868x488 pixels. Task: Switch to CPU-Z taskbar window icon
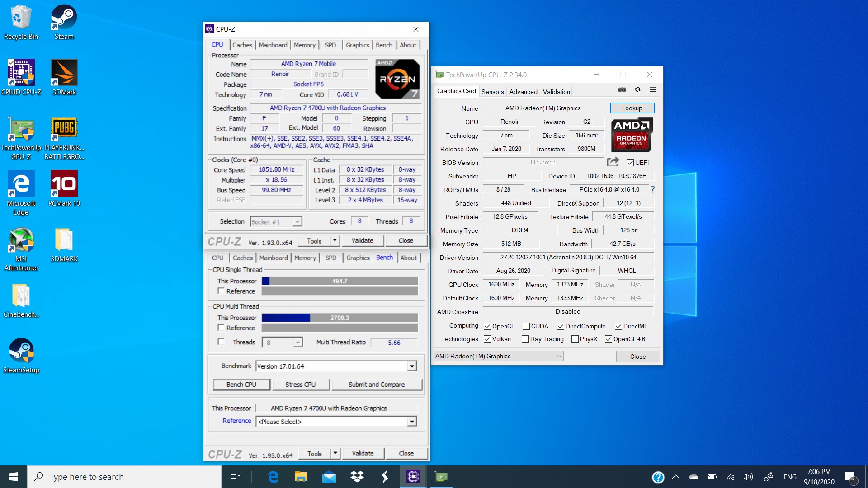pos(413,477)
